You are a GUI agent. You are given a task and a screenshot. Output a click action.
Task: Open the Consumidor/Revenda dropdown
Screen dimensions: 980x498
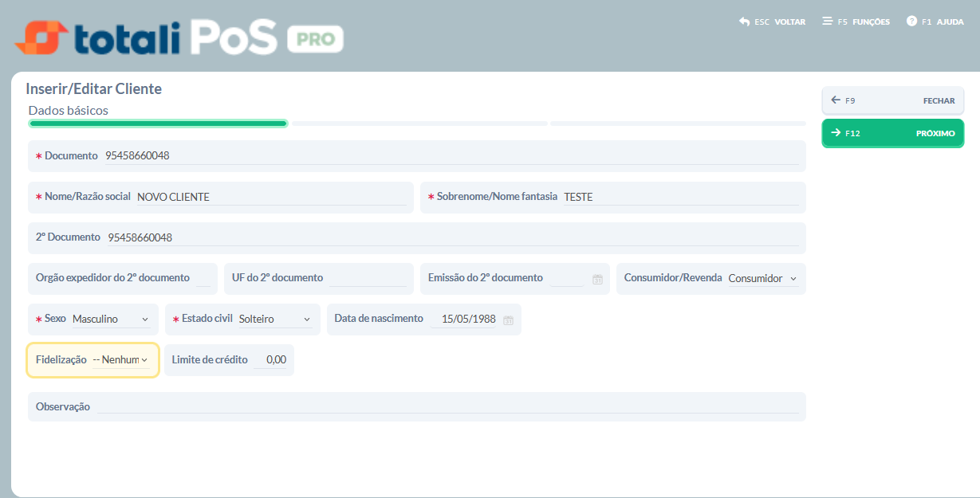point(762,278)
